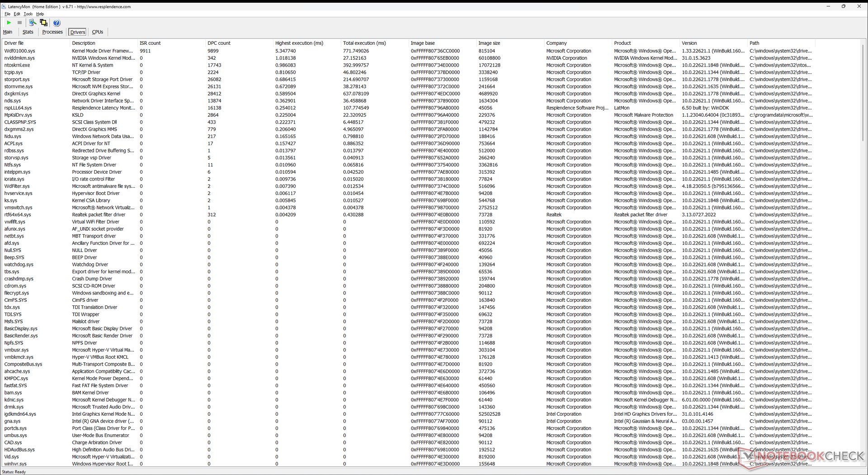This screenshot has width=868, height=475.
Task: Sort by the Version column header
Action: [x=714, y=43]
